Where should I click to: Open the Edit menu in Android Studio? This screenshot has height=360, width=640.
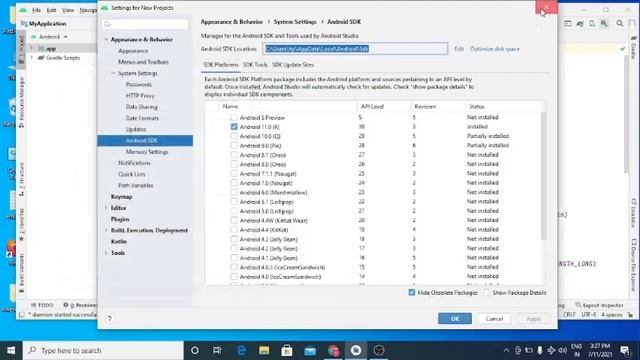pos(51,10)
